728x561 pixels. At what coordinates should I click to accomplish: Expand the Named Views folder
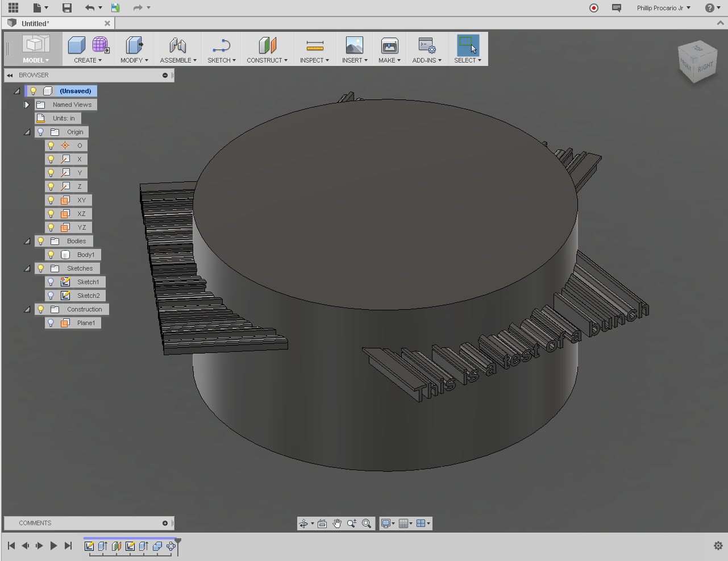click(26, 105)
